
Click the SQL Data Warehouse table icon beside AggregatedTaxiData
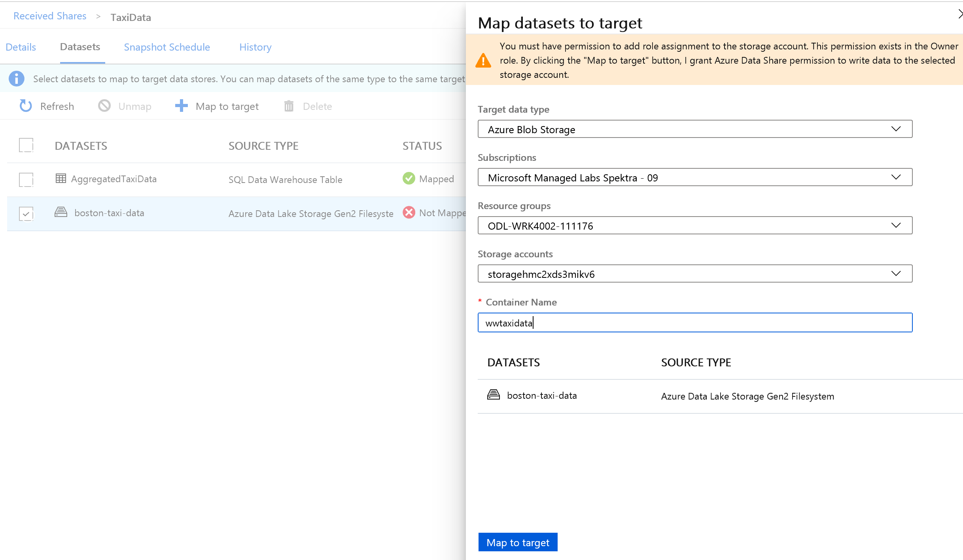60,179
